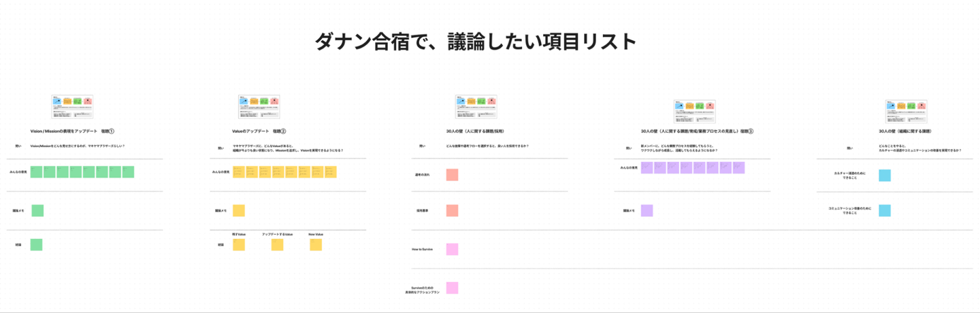The height and width of the screenshot is (313, 980).
Task: Select the red 選考の流れ sticky note
Action: [452, 175]
